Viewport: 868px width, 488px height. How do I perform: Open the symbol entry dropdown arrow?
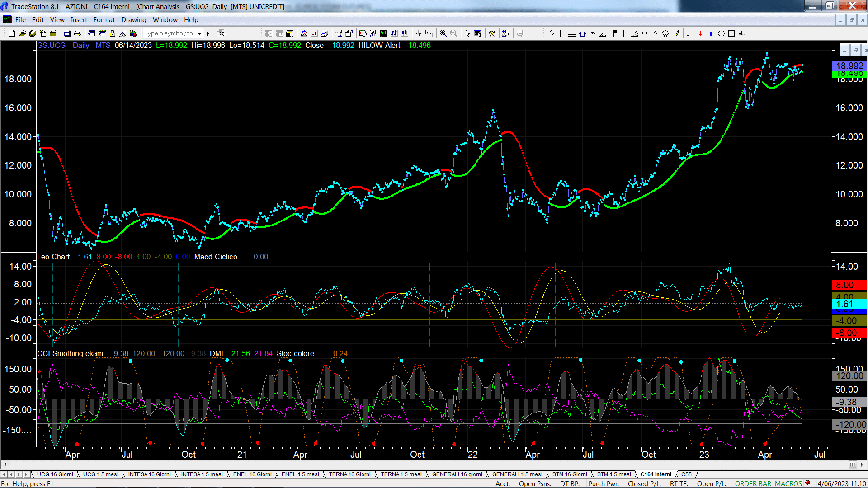pyautogui.click(x=199, y=33)
